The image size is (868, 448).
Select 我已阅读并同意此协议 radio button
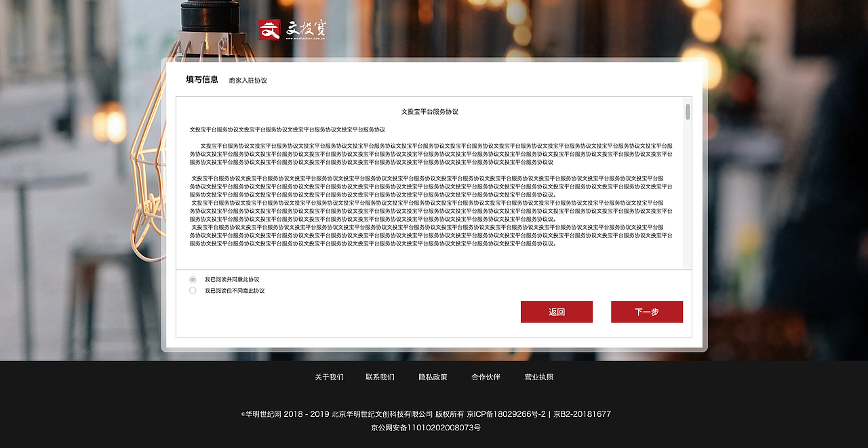pos(193,279)
